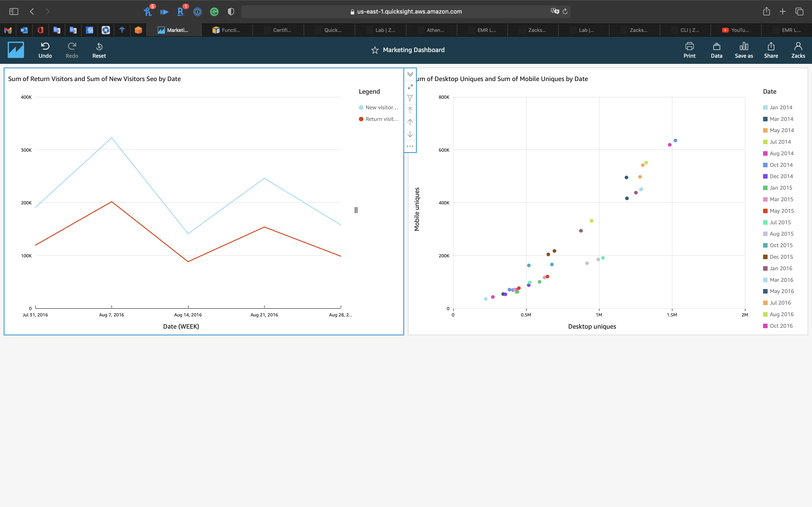Switch to the Functi... browser tab

tap(227, 30)
